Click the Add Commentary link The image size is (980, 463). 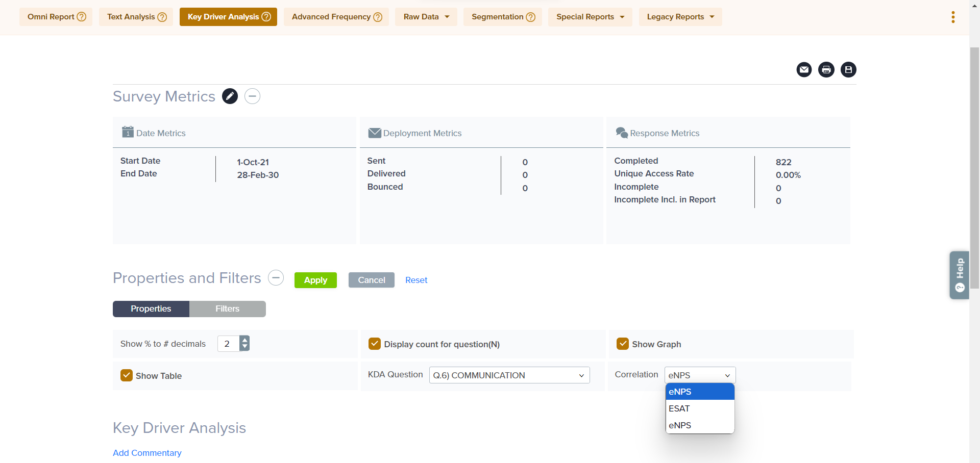pyautogui.click(x=147, y=453)
